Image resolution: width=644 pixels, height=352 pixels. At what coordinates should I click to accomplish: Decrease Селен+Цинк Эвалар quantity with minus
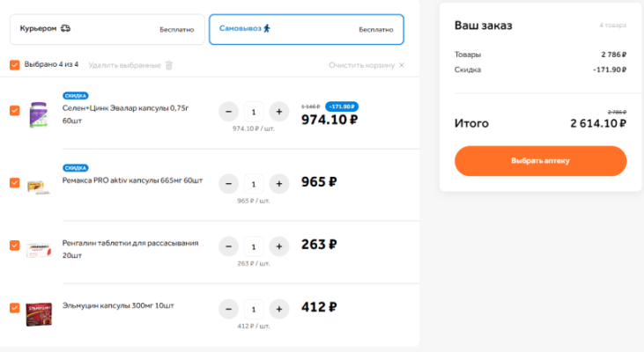[x=227, y=112]
